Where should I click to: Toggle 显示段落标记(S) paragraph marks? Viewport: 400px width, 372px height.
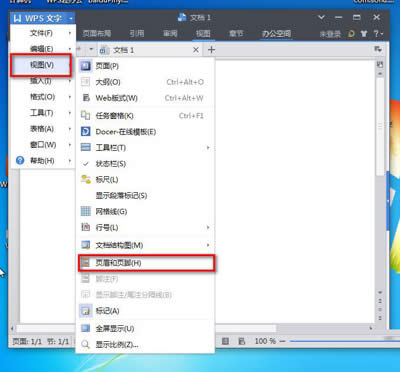pos(145,196)
